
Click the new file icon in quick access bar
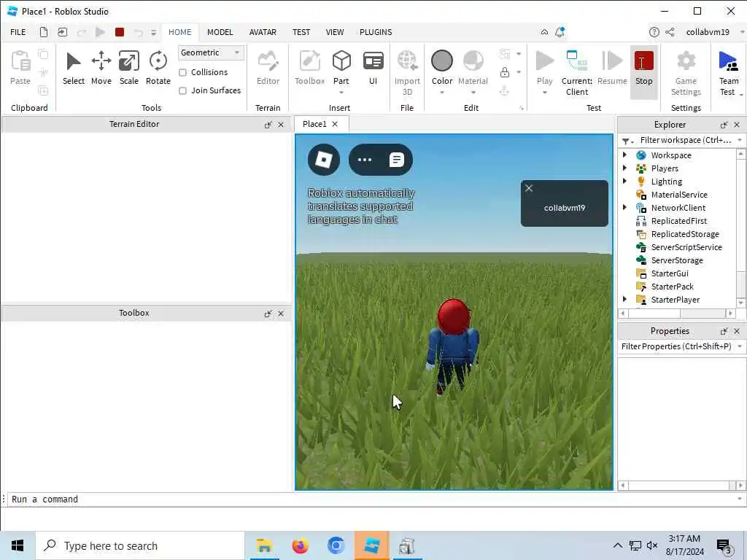pos(43,32)
